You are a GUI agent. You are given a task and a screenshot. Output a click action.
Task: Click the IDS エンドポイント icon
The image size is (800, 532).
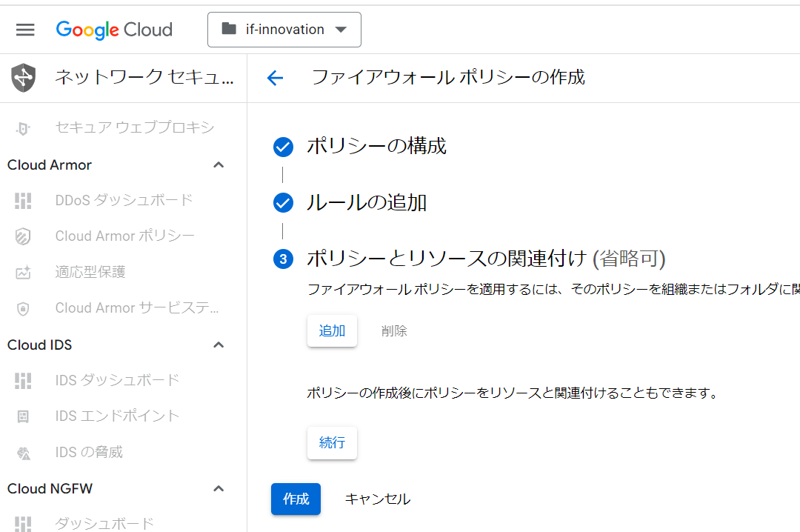click(x=24, y=416)
